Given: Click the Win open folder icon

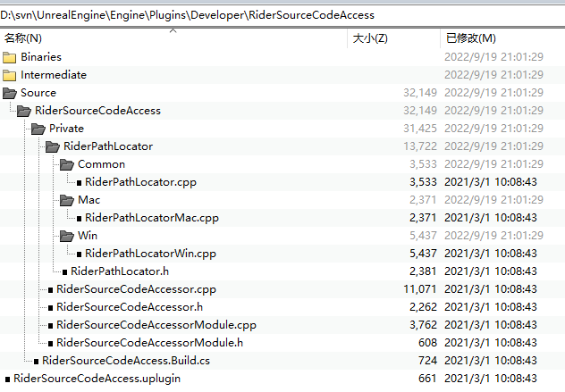Looking at the screenshot, I should 67,236.
